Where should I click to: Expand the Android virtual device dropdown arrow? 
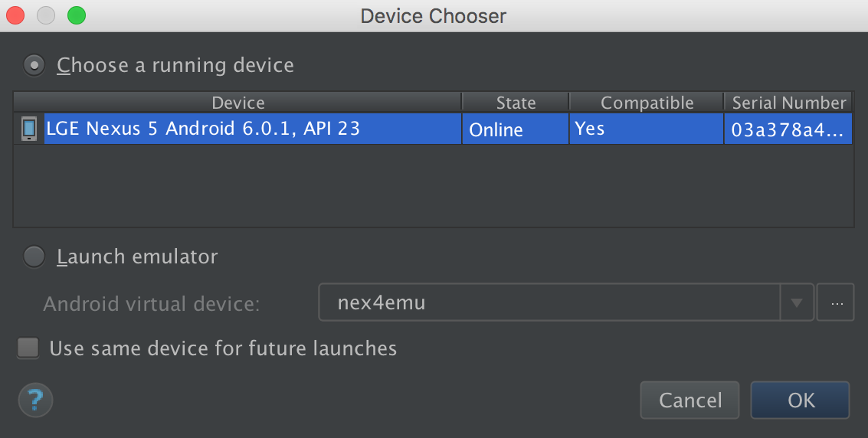(797, 304)
